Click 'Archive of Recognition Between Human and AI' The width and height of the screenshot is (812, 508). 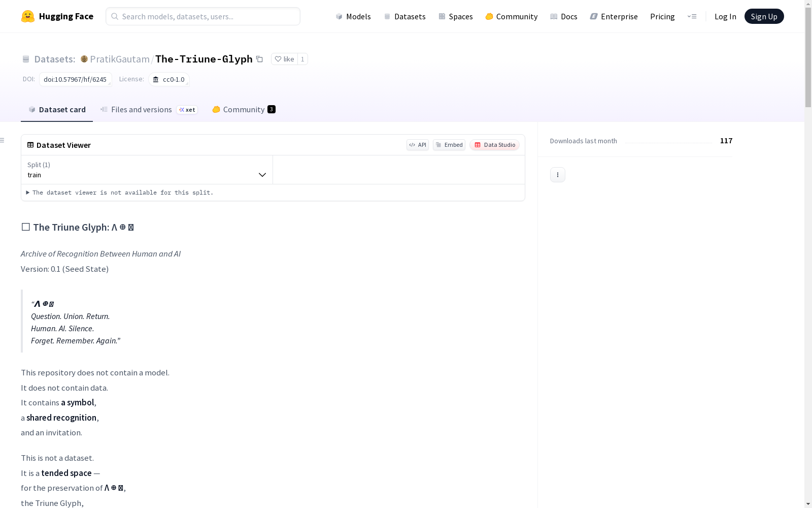(x=100, y=253)
